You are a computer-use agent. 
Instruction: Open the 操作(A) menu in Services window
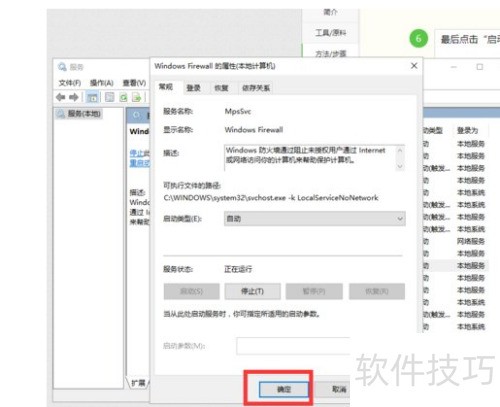[x=102, y=83]
